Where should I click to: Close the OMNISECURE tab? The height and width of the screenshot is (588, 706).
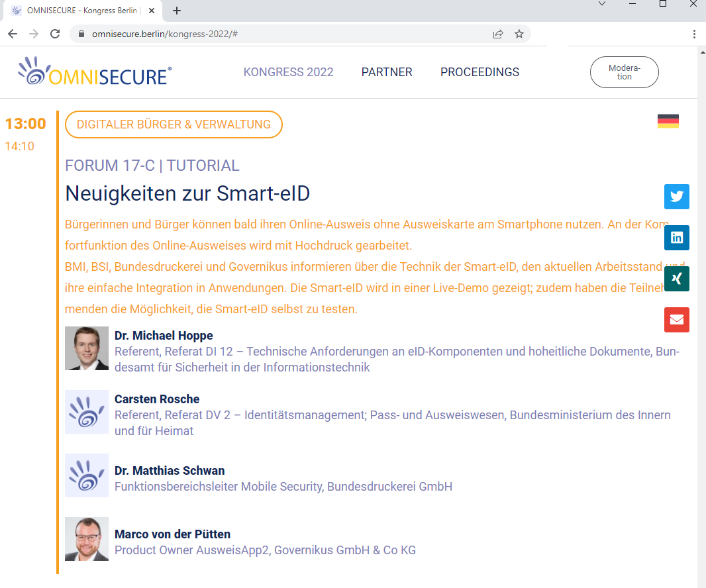pyautogui.click(x=152, y=11)
